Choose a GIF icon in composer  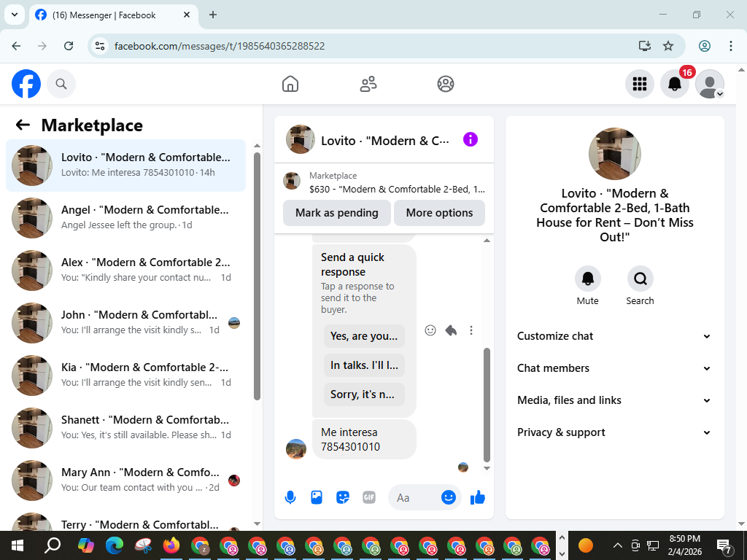368,497
